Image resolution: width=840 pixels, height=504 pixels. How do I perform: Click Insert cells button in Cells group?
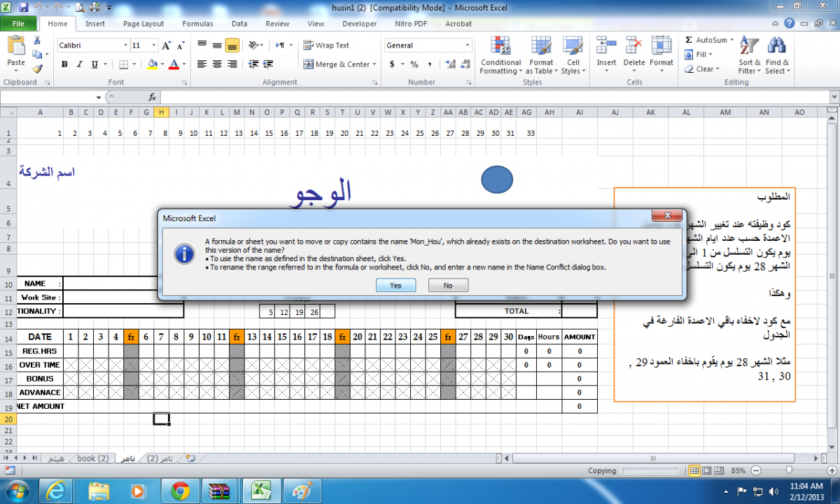[x=606, y=56]
